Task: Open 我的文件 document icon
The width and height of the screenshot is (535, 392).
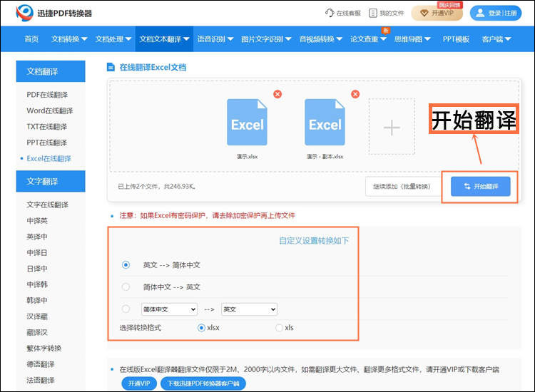Action: point(373,13)
